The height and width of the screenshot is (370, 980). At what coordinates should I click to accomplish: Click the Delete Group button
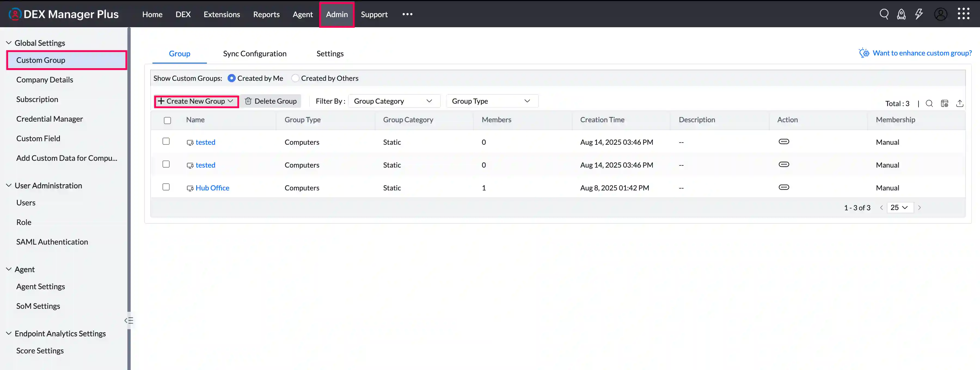271,101
